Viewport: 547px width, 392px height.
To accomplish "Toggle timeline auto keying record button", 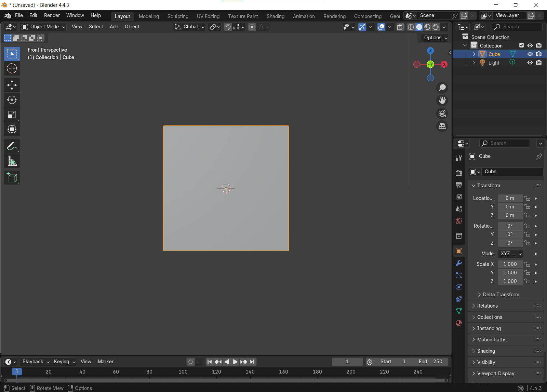I will click(x=191, y=362).
